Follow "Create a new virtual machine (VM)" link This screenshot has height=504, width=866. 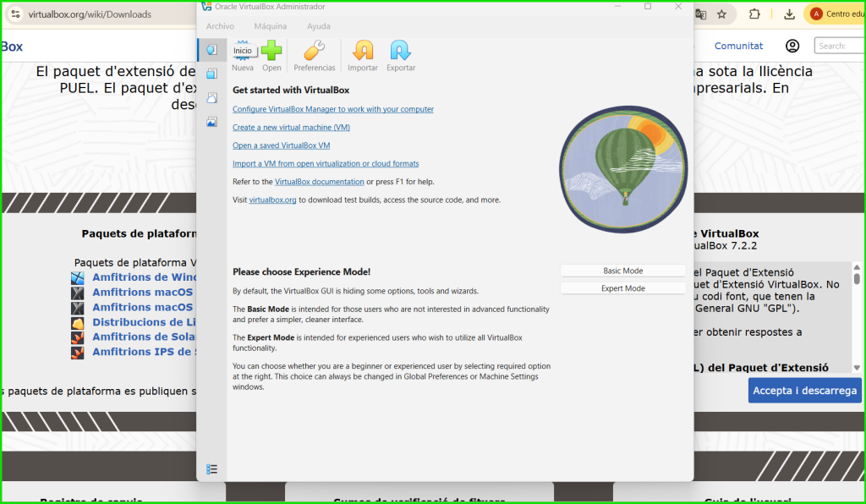click(x=291, y=128)
